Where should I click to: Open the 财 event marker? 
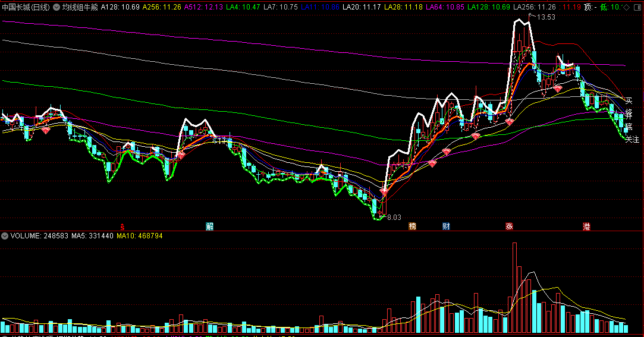446,226
